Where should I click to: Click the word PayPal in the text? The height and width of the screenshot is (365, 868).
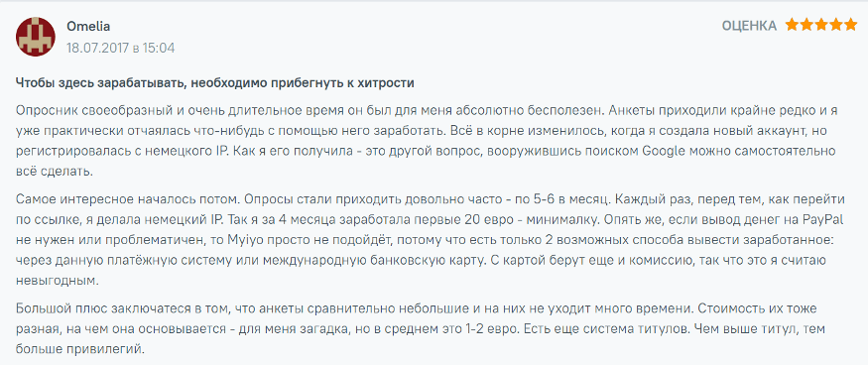tap(822, 219)
